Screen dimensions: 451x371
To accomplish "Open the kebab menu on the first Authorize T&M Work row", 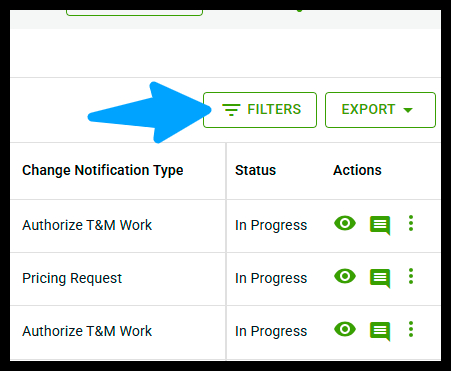I will pyautogui.click(x=411, y=223).
